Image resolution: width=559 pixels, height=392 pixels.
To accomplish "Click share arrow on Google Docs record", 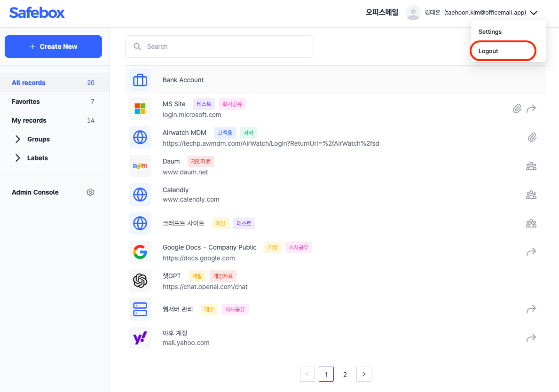I will [531, 252].
